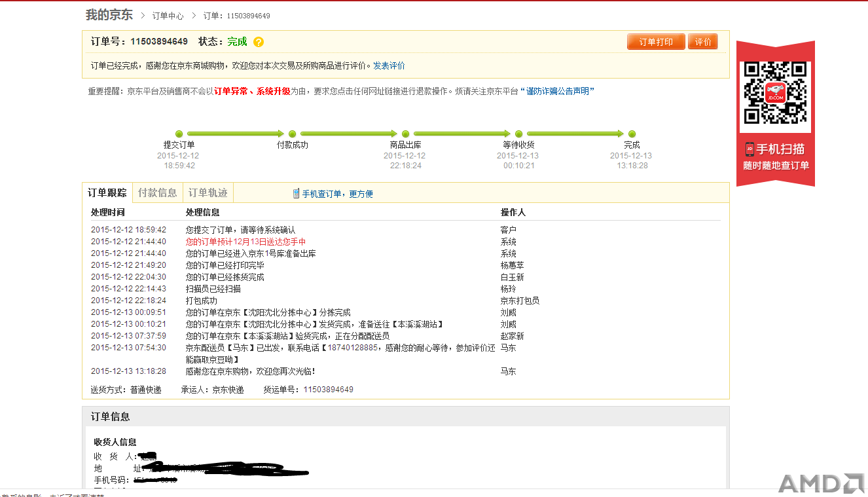Click the 等待收货 progress step dot
Viewport: 868px width, 497px height.
519,134
